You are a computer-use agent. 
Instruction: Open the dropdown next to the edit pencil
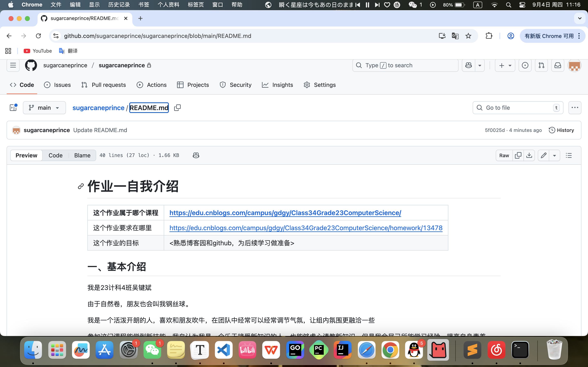point(555,155)
